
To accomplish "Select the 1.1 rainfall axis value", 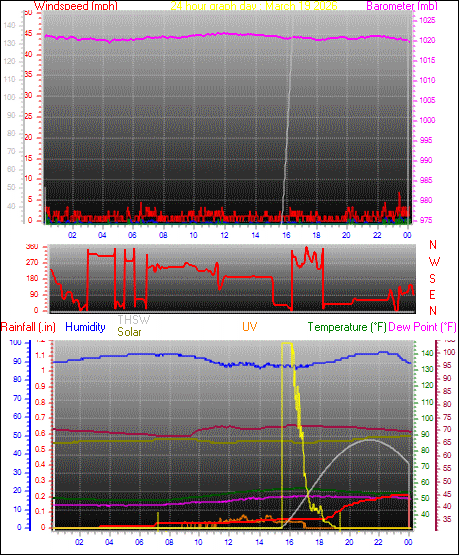I will [x=41, y=356].
